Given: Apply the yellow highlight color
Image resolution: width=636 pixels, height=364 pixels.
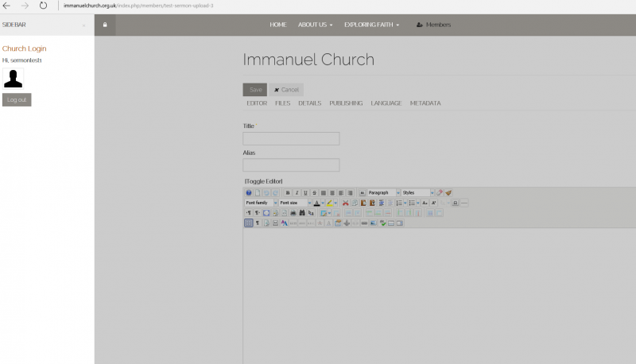Looking at the screenshot, I should tap(329, 203).
